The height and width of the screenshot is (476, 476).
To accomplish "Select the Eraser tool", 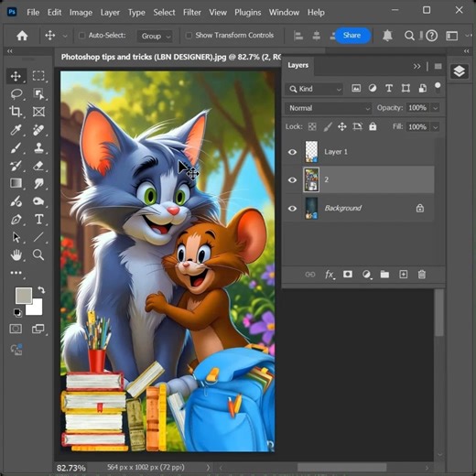I will pos(38,166).
